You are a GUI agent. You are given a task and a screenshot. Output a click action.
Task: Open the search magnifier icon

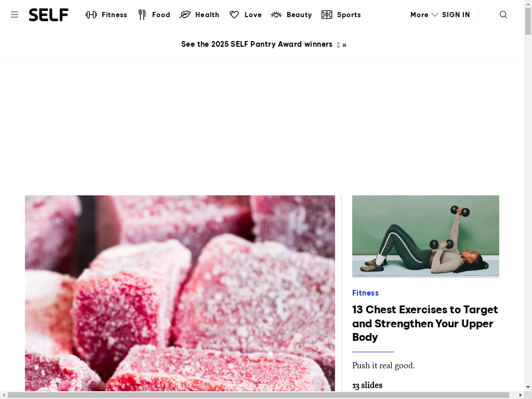coord(503,15)
